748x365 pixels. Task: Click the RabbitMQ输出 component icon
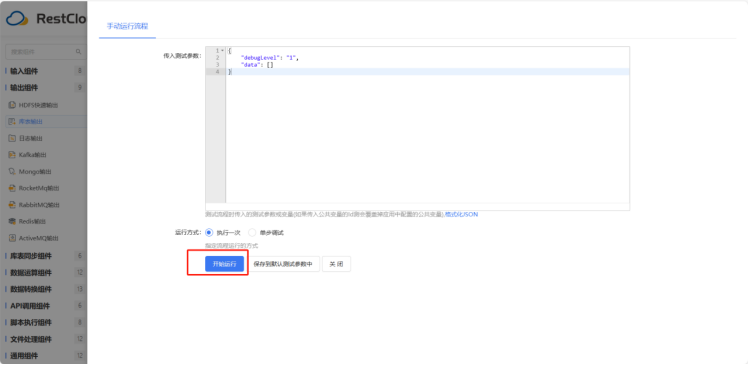pyautogui.click(x=12, y=205)
